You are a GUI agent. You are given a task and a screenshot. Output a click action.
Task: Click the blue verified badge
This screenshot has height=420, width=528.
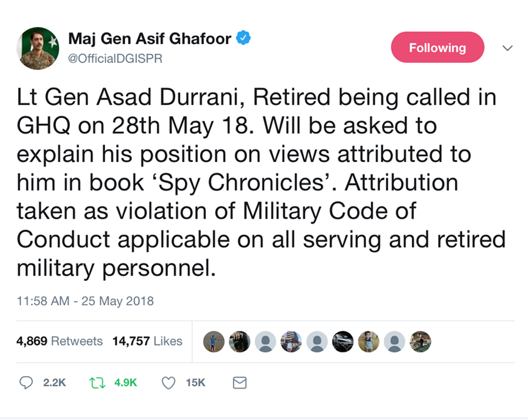tap(243, 39)
